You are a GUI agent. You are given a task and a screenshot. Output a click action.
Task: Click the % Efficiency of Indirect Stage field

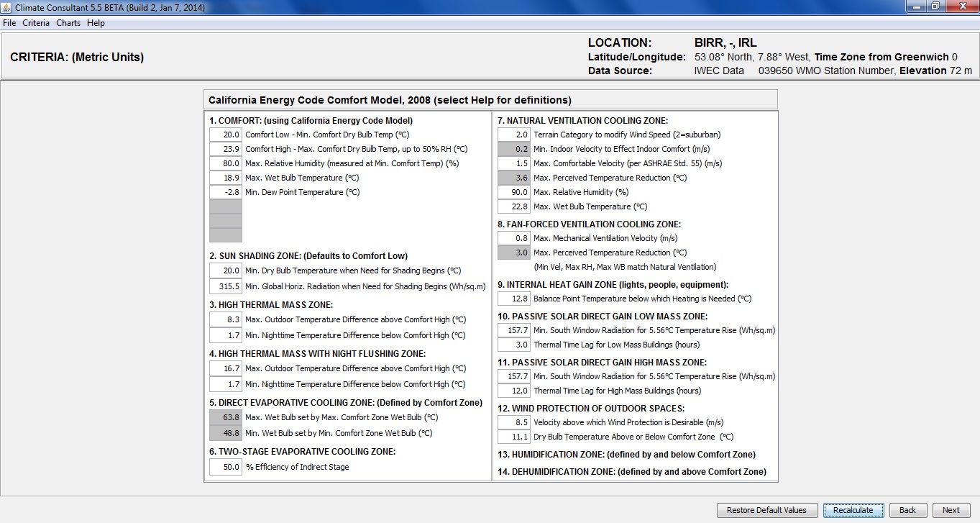click(x=226, y=467)
